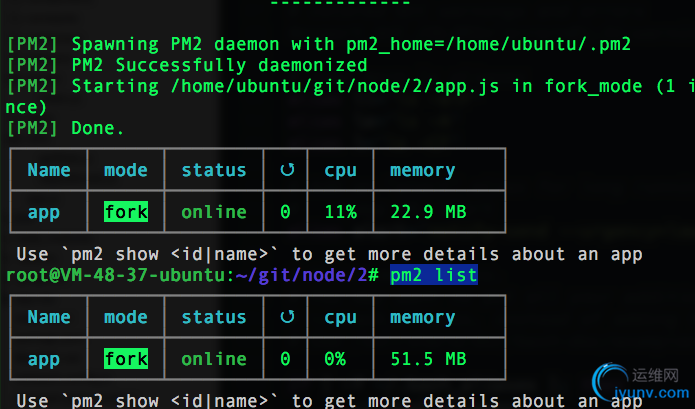Click 'online' status in the 51.5 MB row

pyautogui.click(x=214, y=359)
